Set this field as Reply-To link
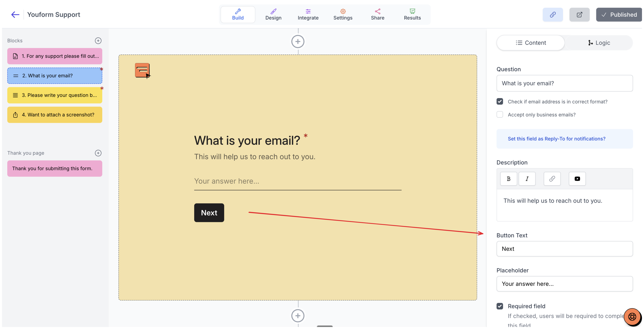 point(556,139)
